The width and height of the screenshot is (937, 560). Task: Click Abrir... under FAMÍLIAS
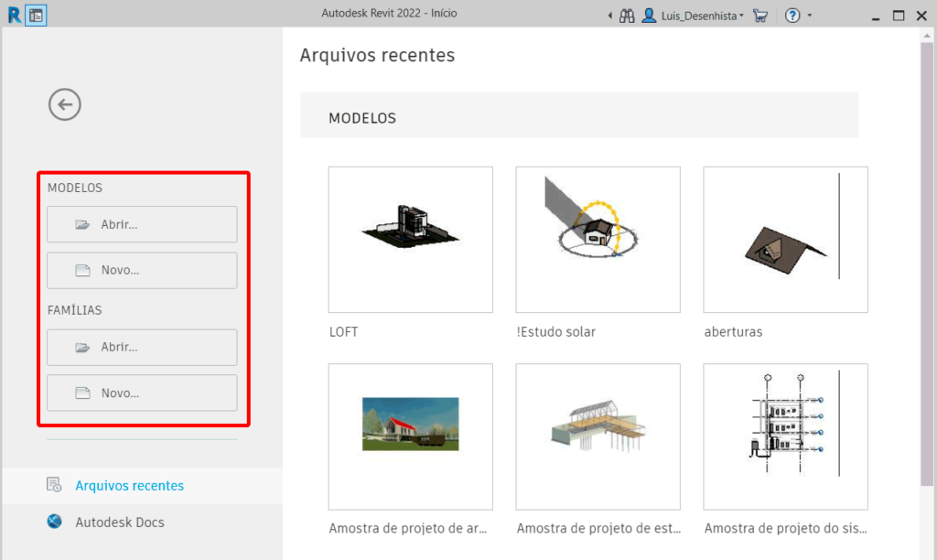coord(142,347)
